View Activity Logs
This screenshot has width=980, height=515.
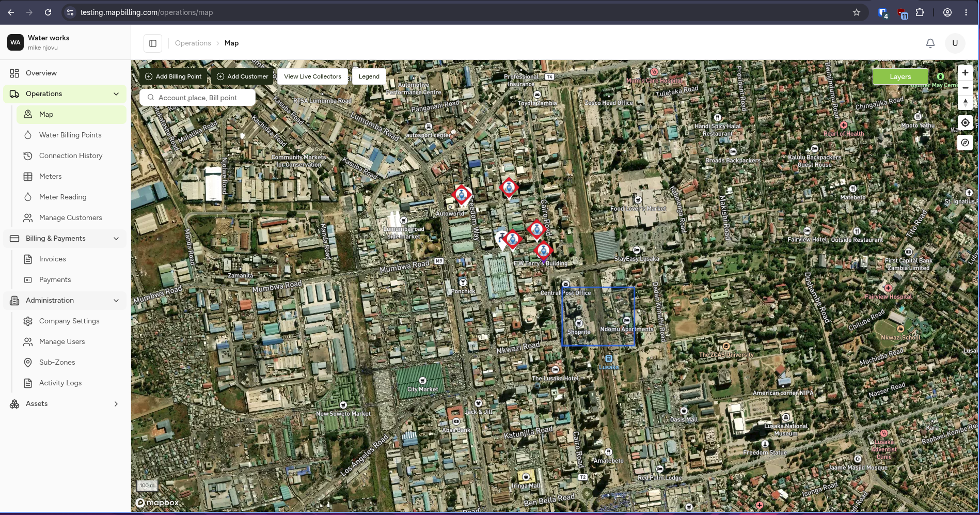coord(71,383)
